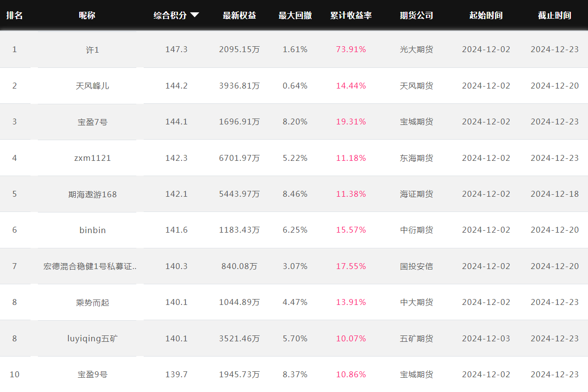This screenshot has height=392, width=588.
Task: Click return rate 10.07%
Action: point(351,339)
